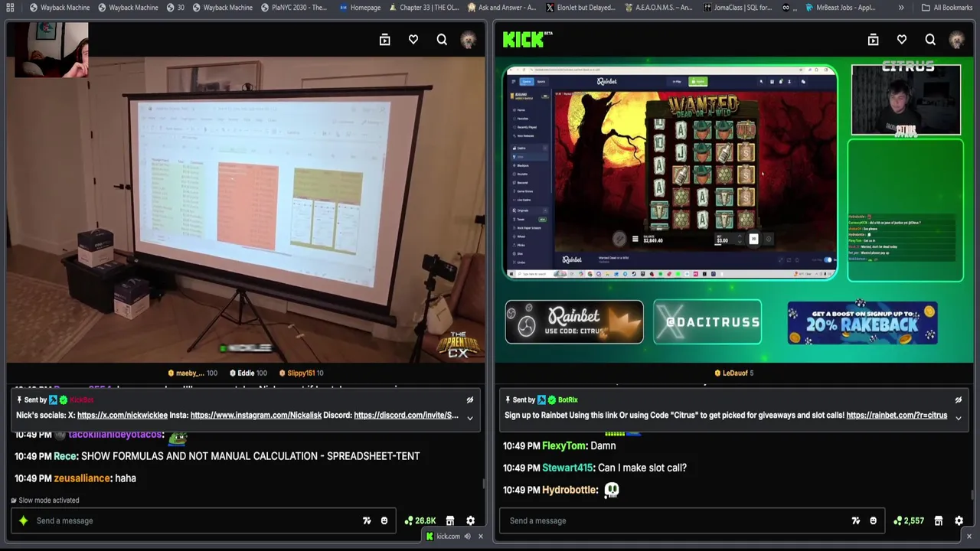Screen dimensions: 980x551
Task: Open Browse/clips icon in right Kick pane
Action: [873, 40]
